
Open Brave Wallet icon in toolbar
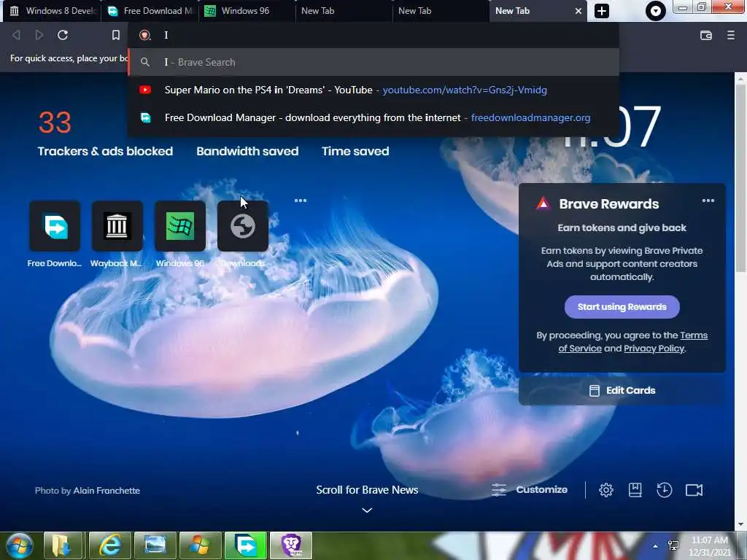[x=706, y=35]
